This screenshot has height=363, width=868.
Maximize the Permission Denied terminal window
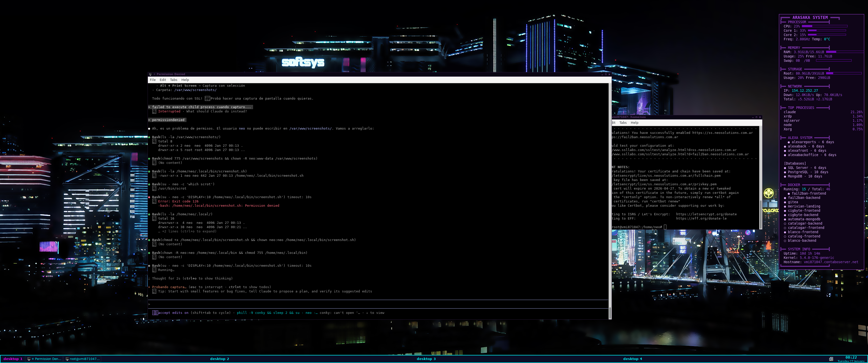(x=606, y=74)
